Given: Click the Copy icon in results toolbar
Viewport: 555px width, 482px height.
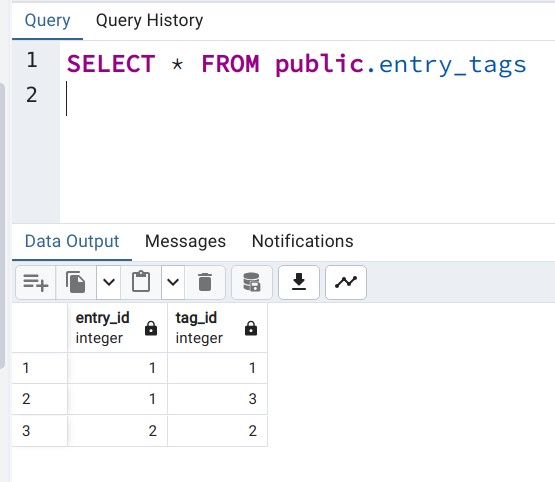Looking at the screenshot, I should point(76,282).
